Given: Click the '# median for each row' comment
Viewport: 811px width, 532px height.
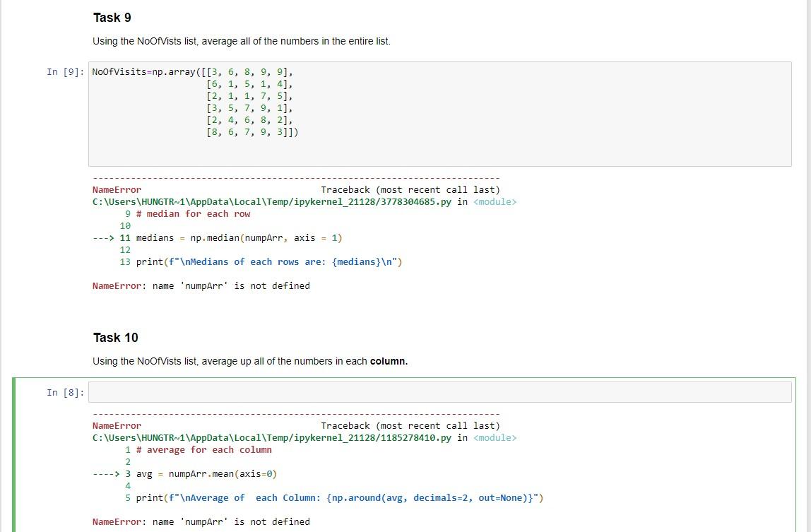Looking at the screenshot, I should [x=193, y=214].
